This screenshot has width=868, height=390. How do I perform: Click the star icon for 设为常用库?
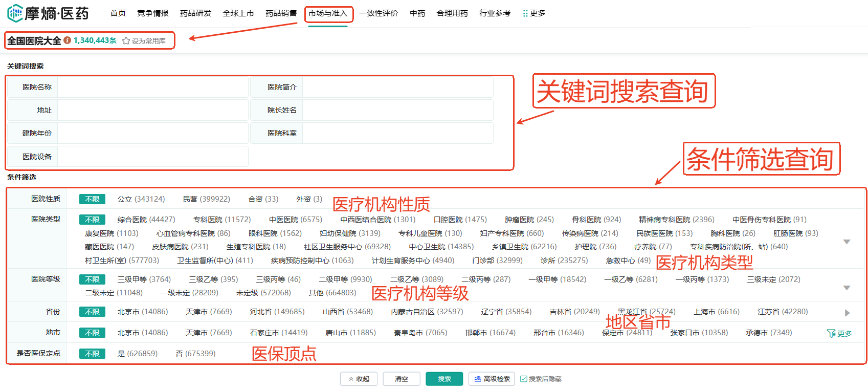click(126, 41)
